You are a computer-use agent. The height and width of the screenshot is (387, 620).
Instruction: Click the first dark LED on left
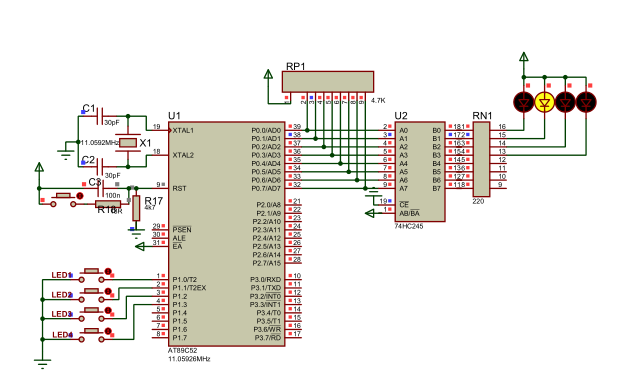(x=524, y=102)
